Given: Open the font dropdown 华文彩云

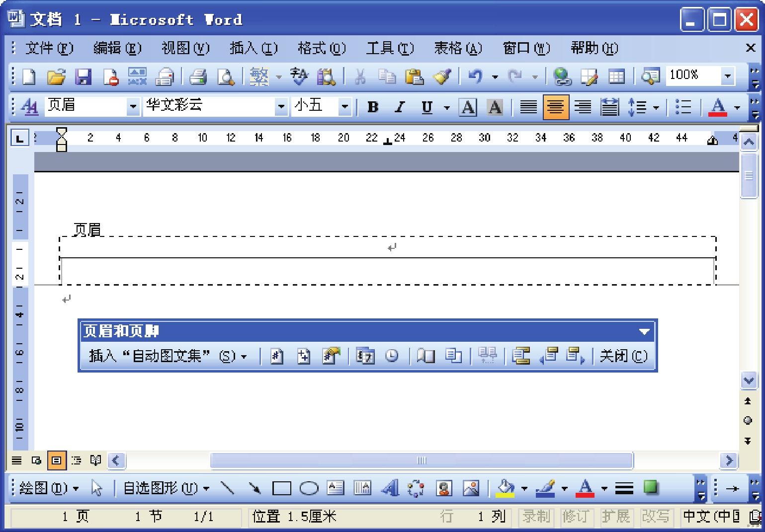Looking at the screenshot, I should click(x=281, y=106).
